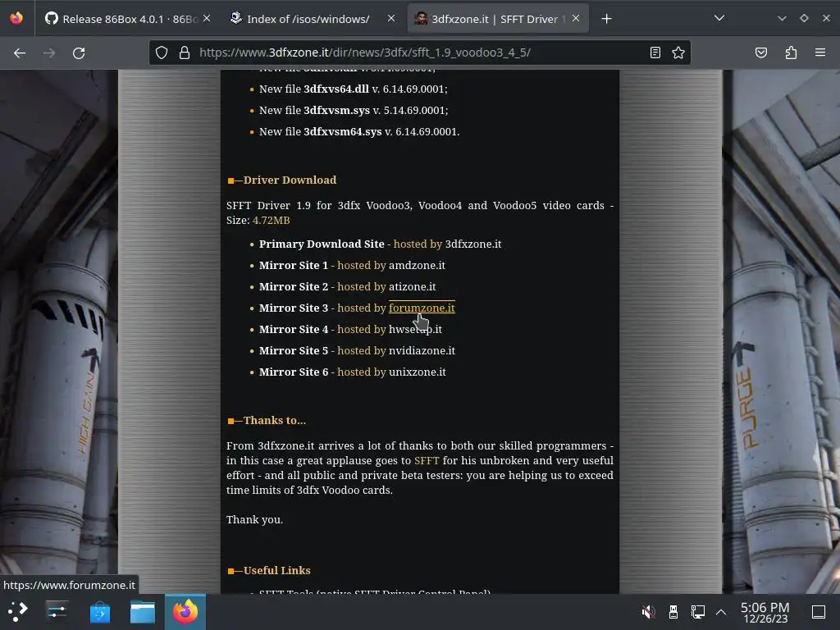This screenshot has width=840, height=630.
Task: Click the Thanks to... heading
Action: point(274,421)
